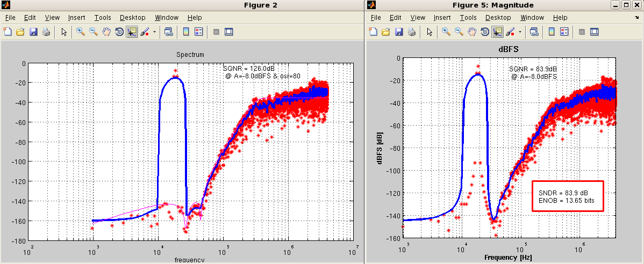Select Brush data tool in Figure 2
644x264 pixels.
pos(145,32)
